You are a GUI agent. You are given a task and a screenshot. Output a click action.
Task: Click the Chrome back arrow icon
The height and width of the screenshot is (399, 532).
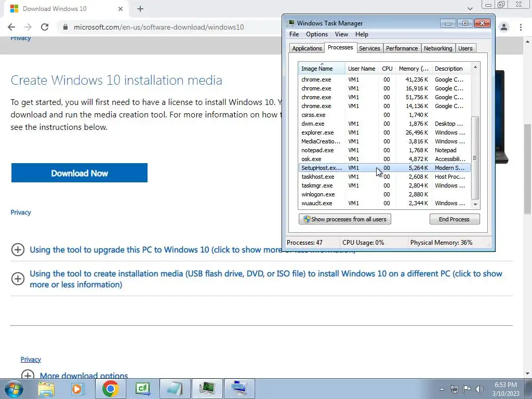(x=11, y=27)
